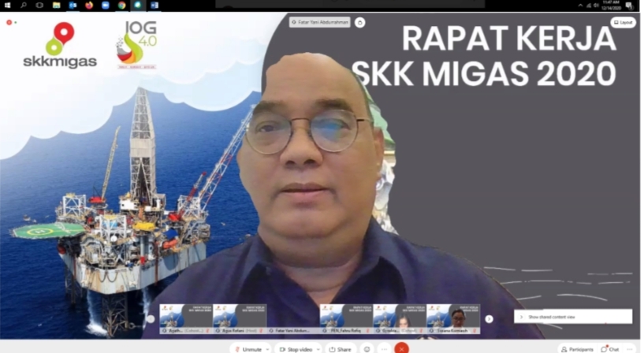Screen dimensions: 644x353
Task: Show next participant thumbnails
Action: click(489, 319)
